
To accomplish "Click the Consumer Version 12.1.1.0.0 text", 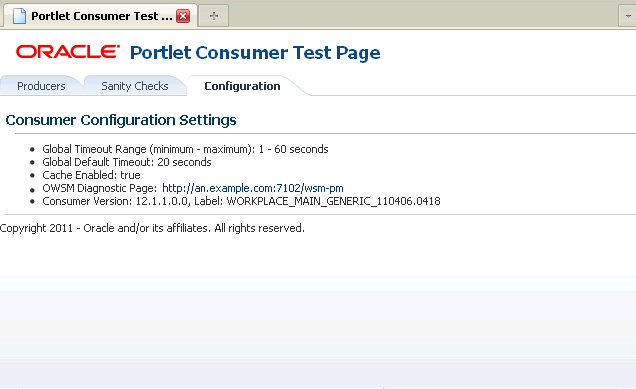I will tap(115, 201).
